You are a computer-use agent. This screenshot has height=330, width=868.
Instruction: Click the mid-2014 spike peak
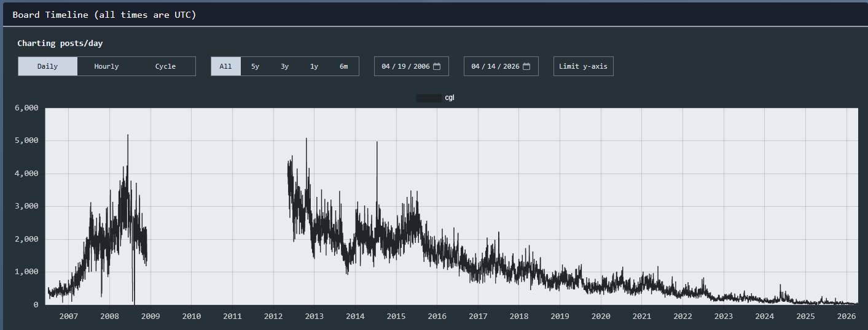tap(377, 142)
